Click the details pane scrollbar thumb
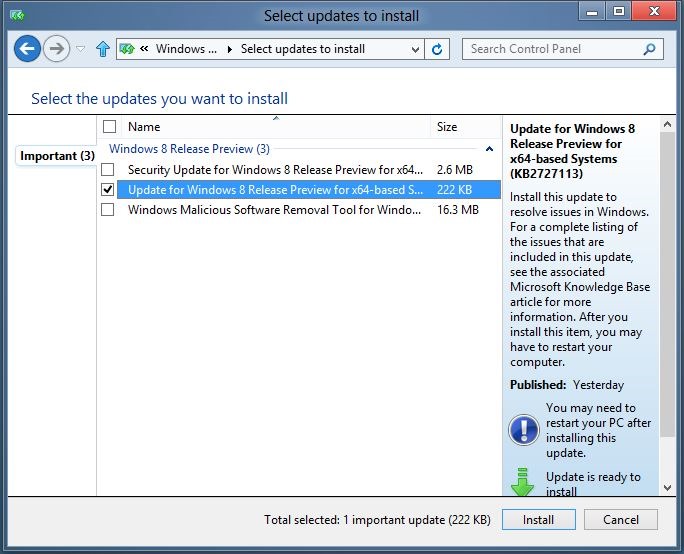This screenshot has width=684, height=554. (667, 284)
